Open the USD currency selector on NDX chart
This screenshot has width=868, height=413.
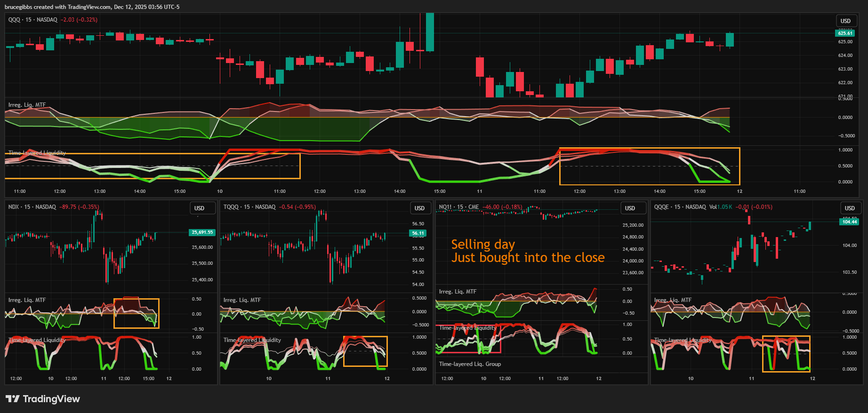click(199, 208)
